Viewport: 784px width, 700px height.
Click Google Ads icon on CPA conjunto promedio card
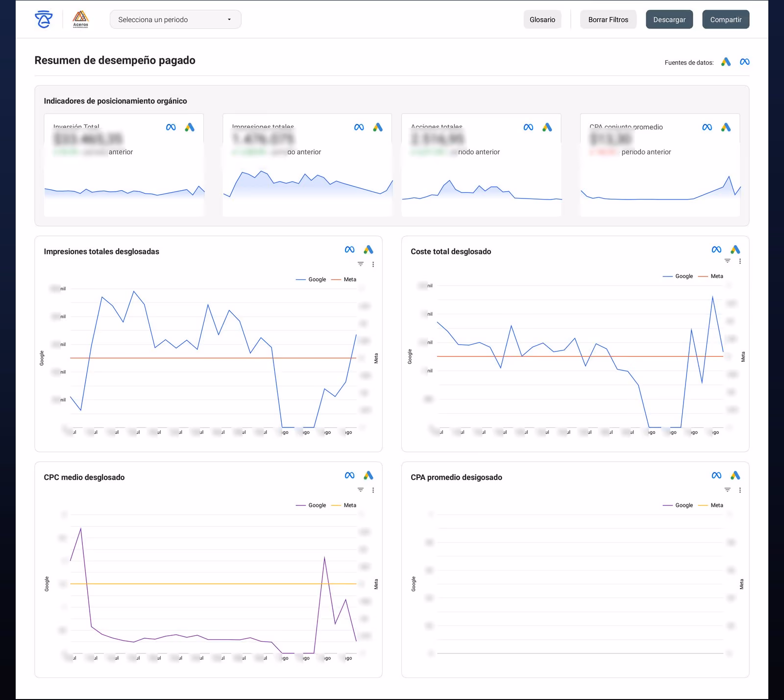pos(726,127)
